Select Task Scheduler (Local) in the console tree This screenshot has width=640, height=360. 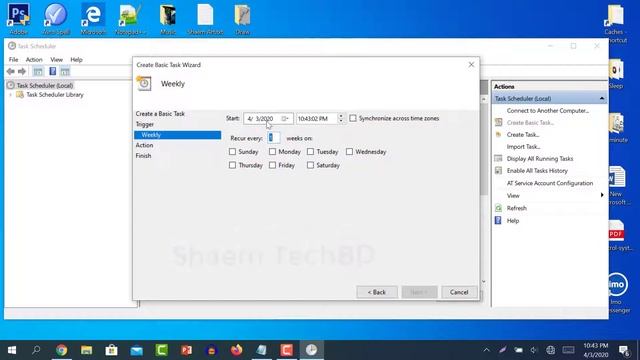tap(45, 85)
